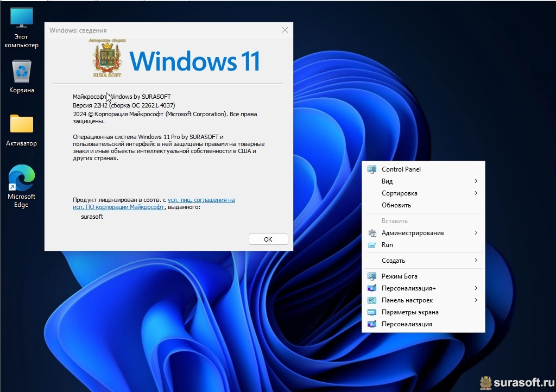Choose Обновить in the context menu

pyautogui.click(x=424, y=205)
